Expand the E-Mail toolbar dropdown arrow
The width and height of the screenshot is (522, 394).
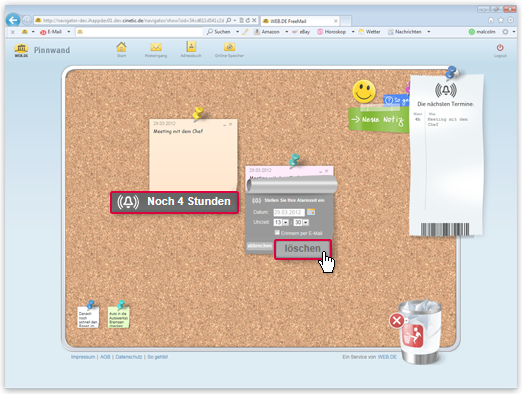point(69,32)
